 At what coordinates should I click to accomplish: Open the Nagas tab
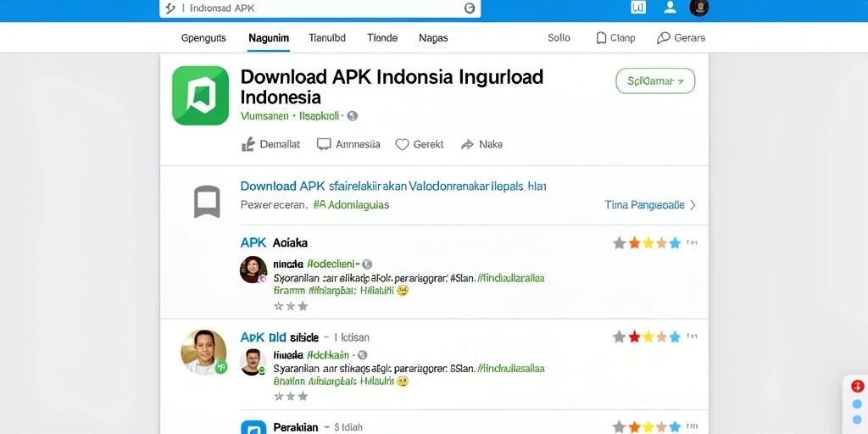tap(433, 38)
